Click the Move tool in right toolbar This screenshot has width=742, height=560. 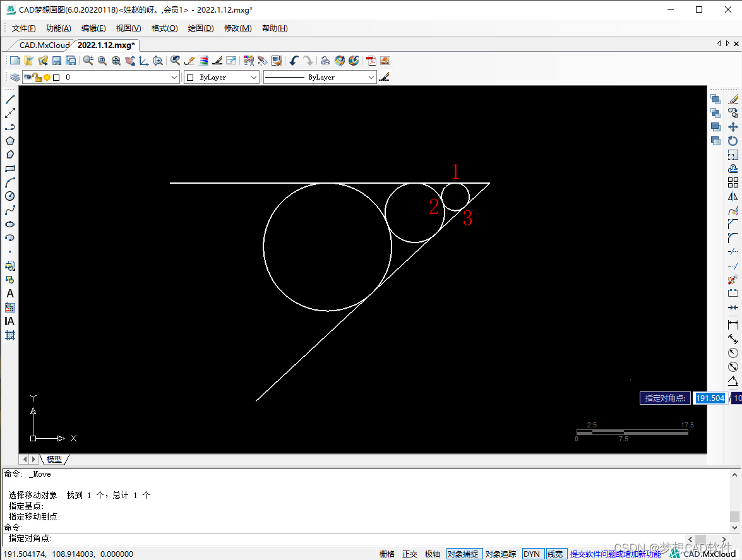[733, 127]
